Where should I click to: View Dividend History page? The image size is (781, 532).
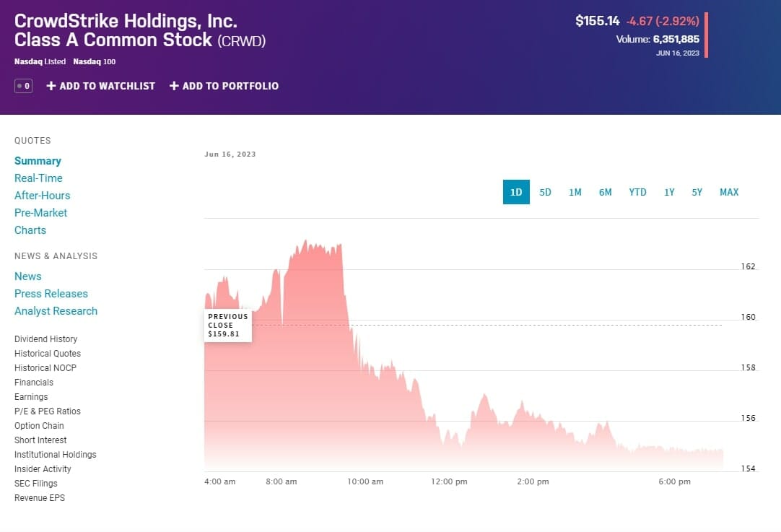45,339
